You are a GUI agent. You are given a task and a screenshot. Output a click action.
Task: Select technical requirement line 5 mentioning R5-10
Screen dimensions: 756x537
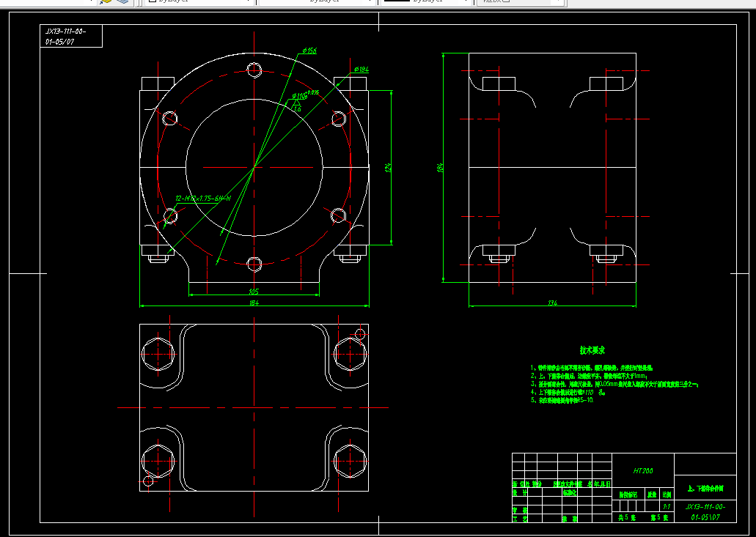tap(562, 400)
